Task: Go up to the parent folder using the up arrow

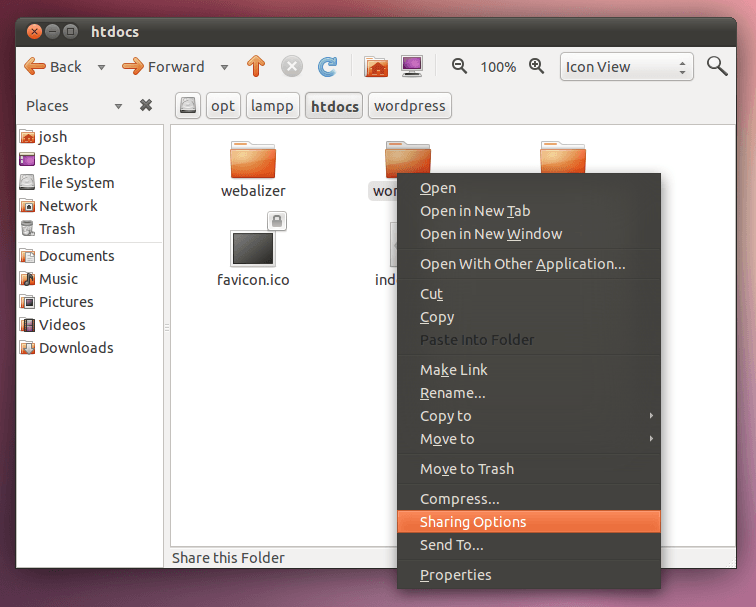Action: [256, 66]
